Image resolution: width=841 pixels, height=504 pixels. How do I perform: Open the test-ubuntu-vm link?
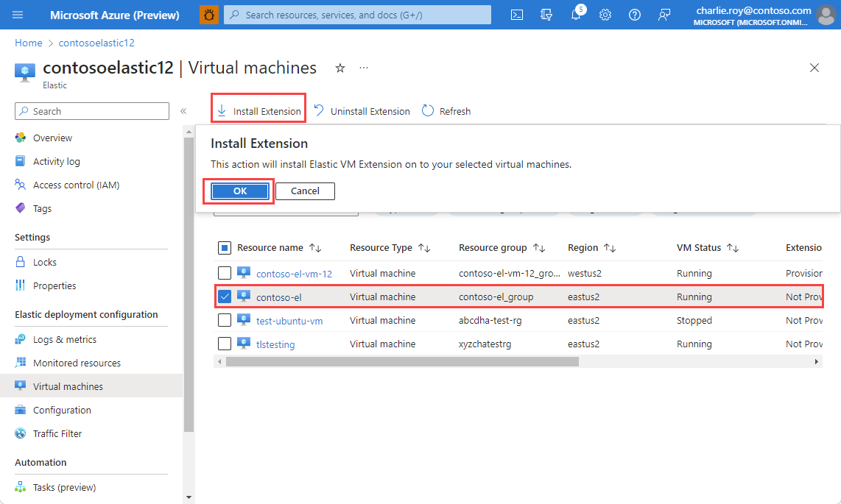click(289, 321)
